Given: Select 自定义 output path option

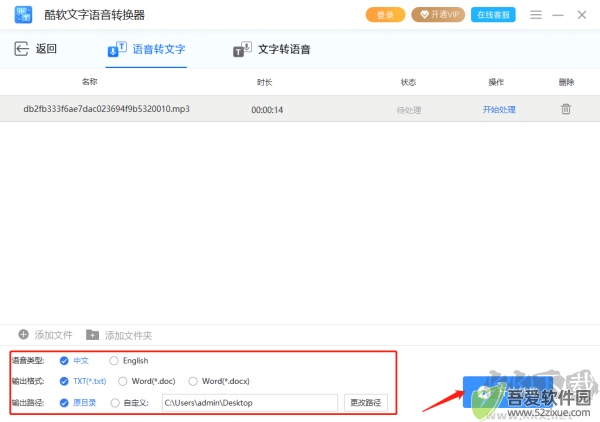Looking at the screenshot, I should pos(115,403).
